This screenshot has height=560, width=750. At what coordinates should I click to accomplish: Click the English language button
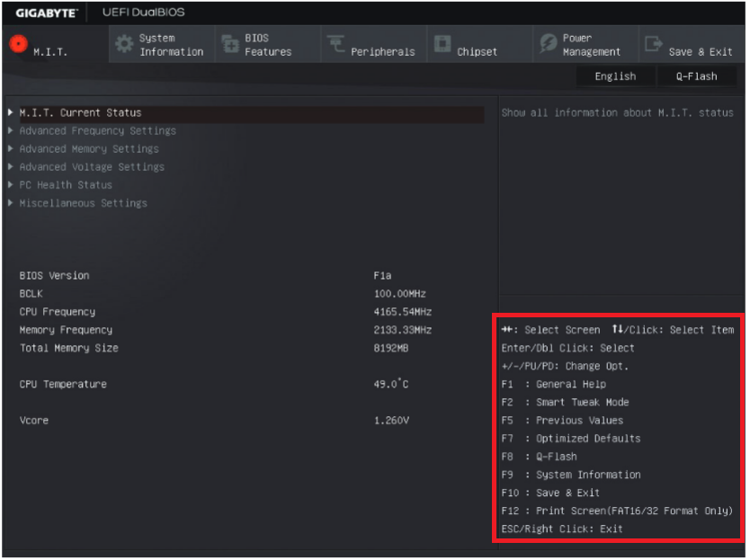[616, 76]
